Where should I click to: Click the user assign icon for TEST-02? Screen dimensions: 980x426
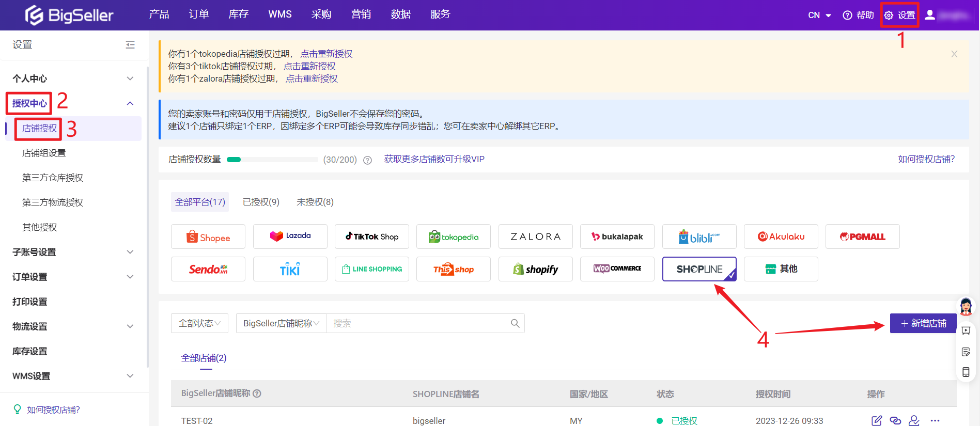pos(914,421)
